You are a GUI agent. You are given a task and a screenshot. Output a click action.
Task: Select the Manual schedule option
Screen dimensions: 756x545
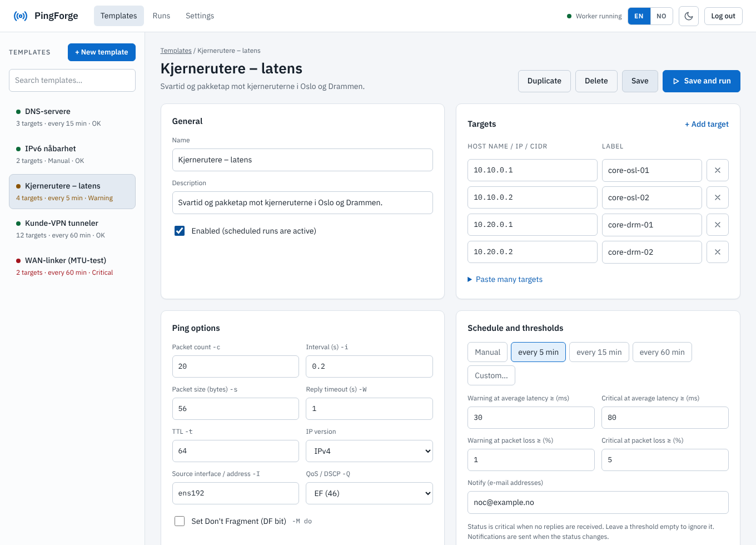(488, 352)
